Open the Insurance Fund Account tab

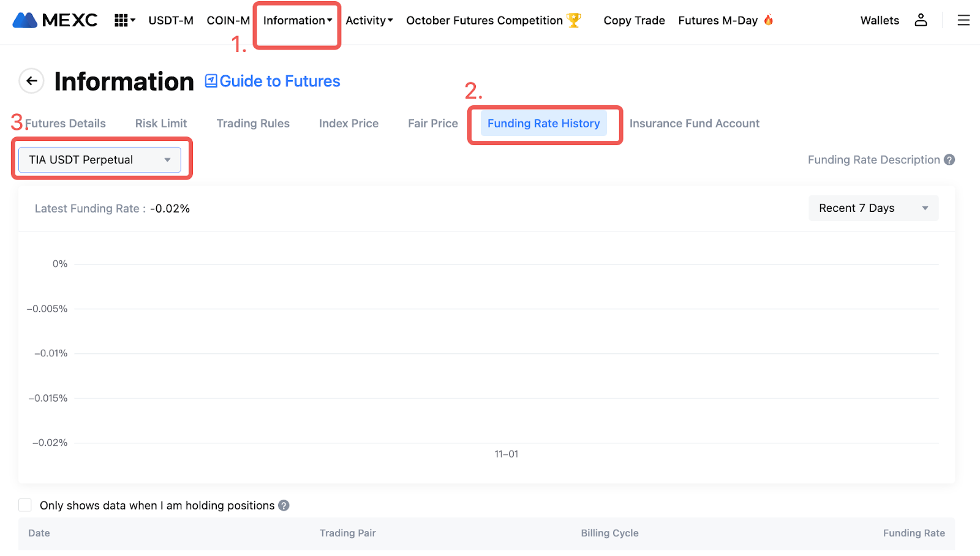694,124
